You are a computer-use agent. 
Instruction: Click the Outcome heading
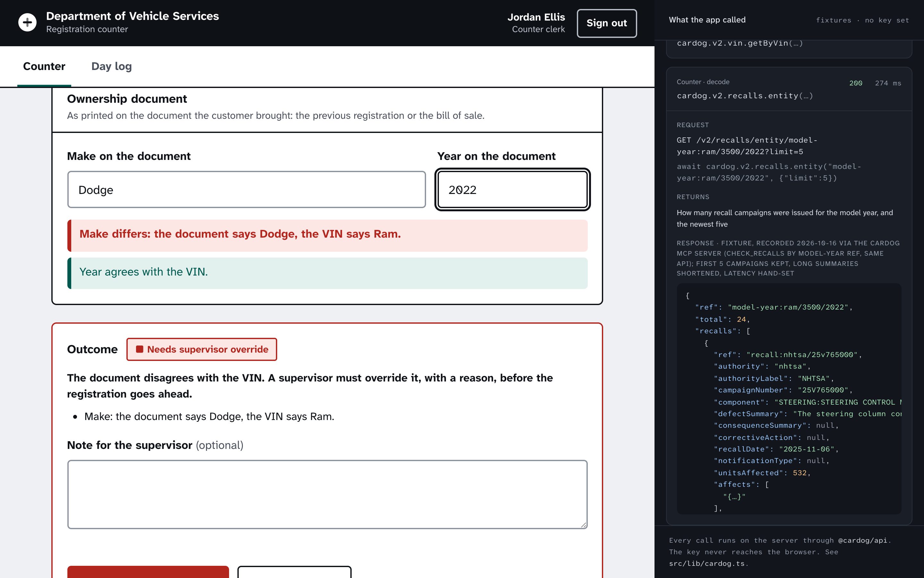92,349
